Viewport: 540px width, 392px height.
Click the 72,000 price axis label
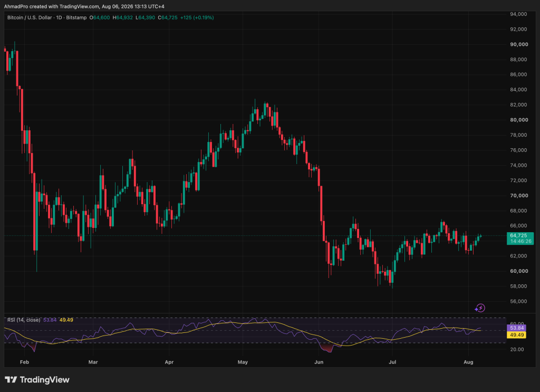tap(518, 180)
